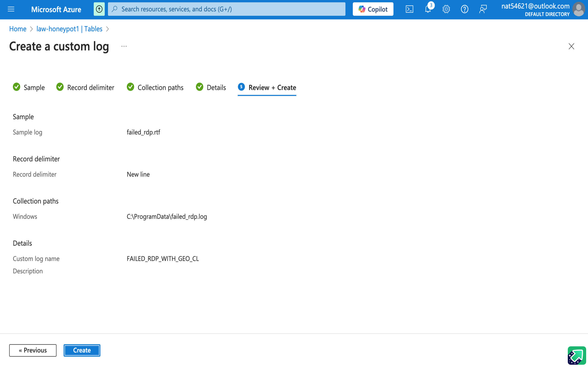Open the Copilot button
This screenshot has height=367, width=588.
tap(373, 9)
